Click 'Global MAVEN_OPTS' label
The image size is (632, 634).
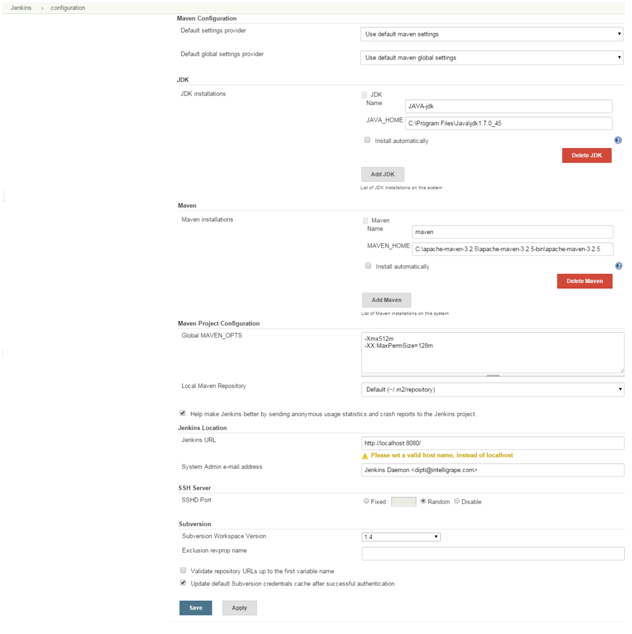pos(211,336)
